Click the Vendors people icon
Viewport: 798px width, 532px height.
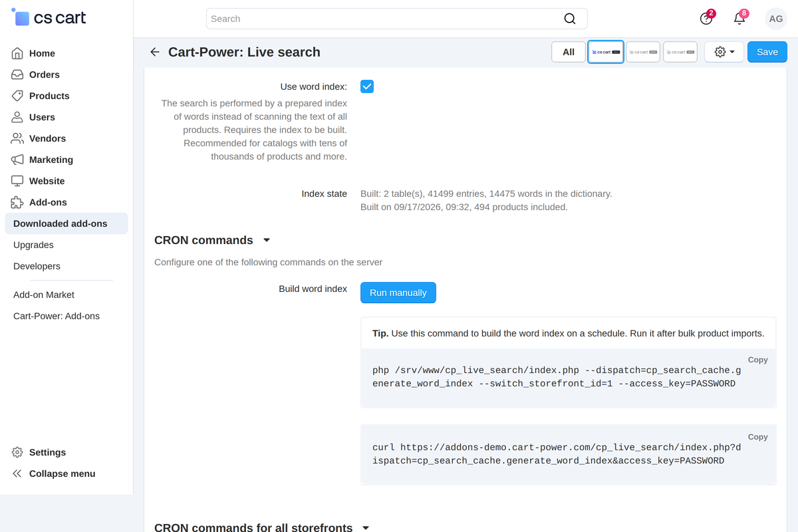tap(17, 138)
